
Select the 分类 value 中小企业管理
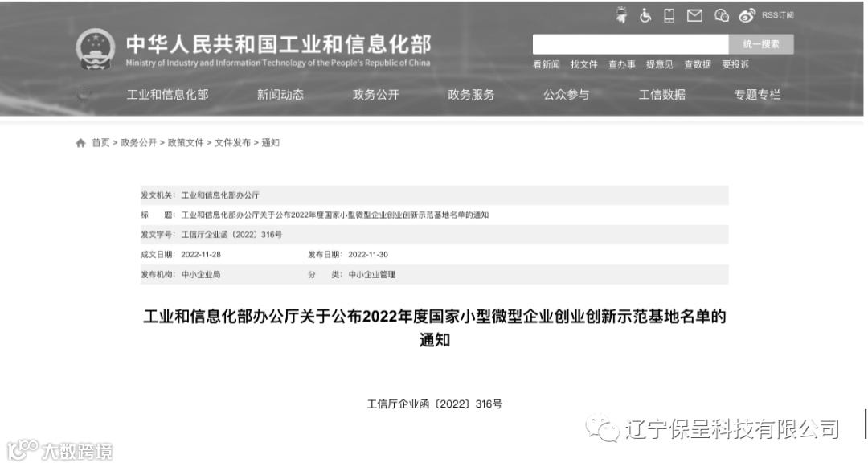(x=372, y=274)
